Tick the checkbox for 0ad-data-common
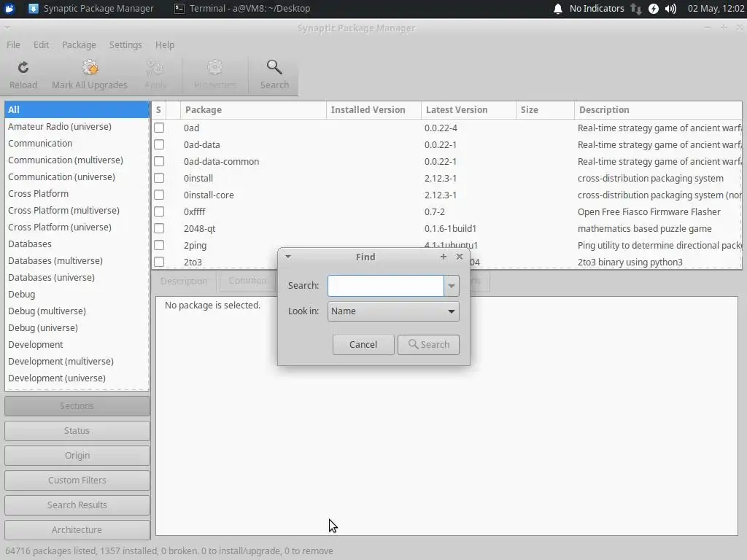The image size is (747, 560). pos(159,161)
